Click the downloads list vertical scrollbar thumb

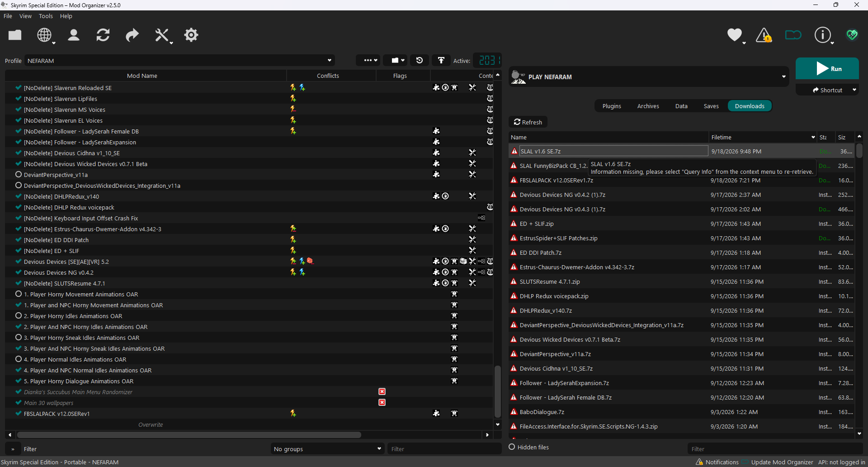pos(859,151)
